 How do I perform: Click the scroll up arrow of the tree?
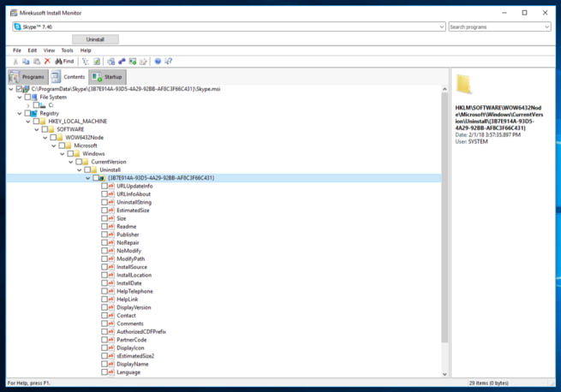[445, 89]
